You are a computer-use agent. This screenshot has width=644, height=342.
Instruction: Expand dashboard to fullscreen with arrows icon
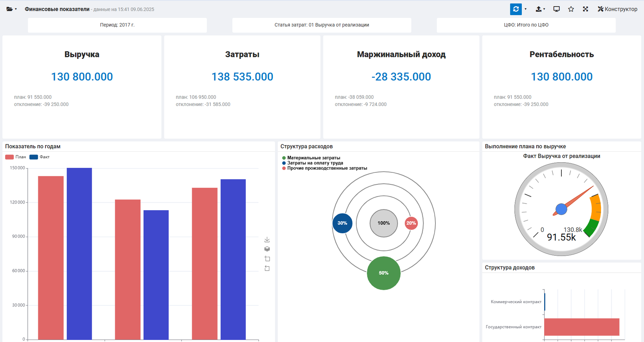point(585,9)
